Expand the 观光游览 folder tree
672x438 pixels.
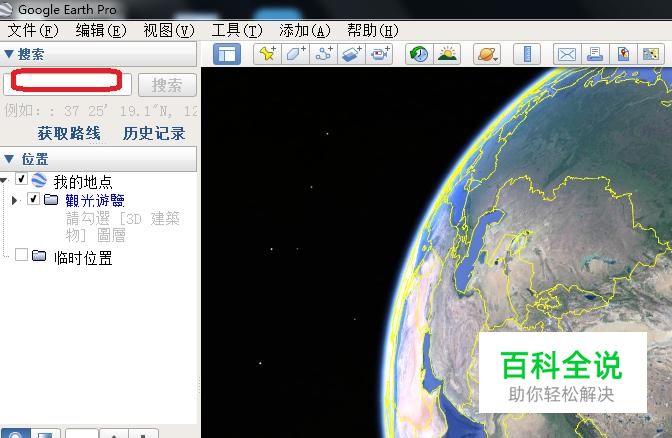coord(14,200)
